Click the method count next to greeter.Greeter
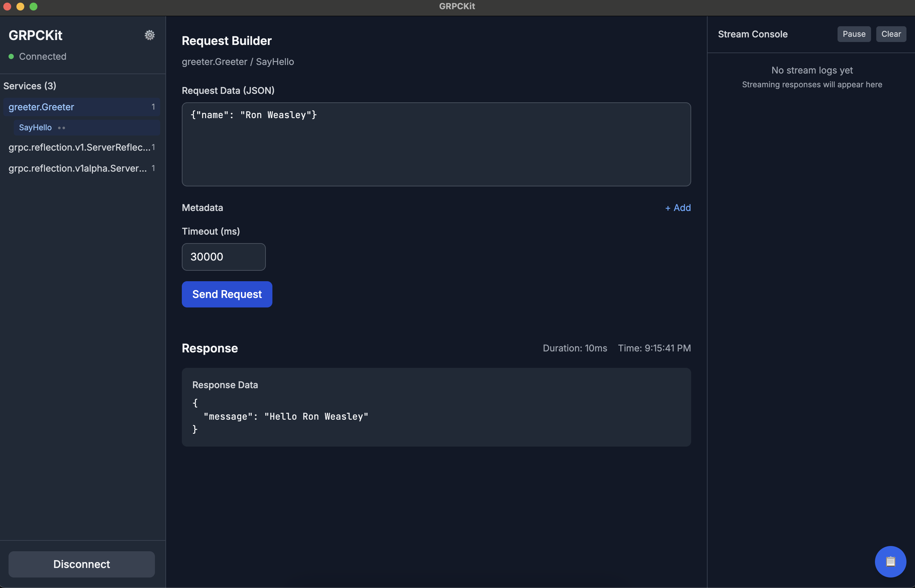915x588 pixels. click(153, 107)
